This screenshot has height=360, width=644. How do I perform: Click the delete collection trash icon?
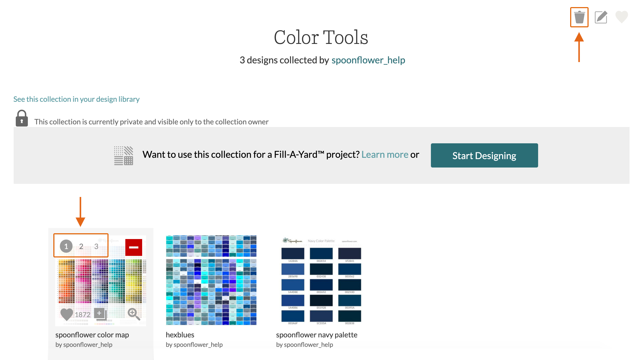tap(580, 17)
